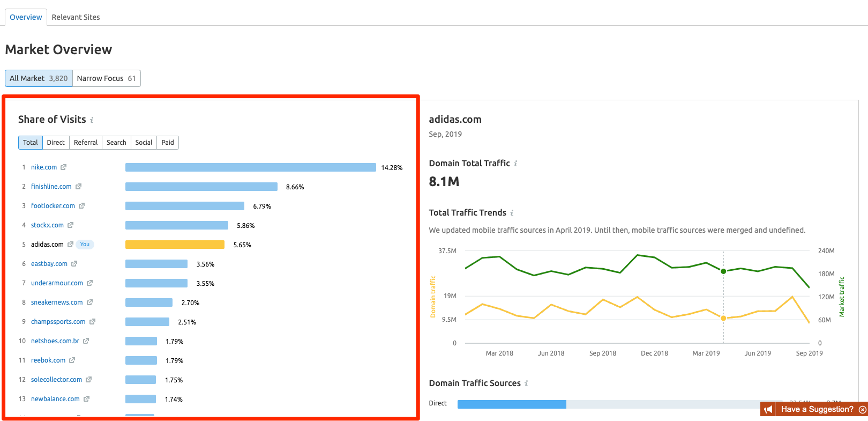Viewport: 868px width, 421px height.
Task: Open external link icon next to stockx.com
Action: pos(70,225)
